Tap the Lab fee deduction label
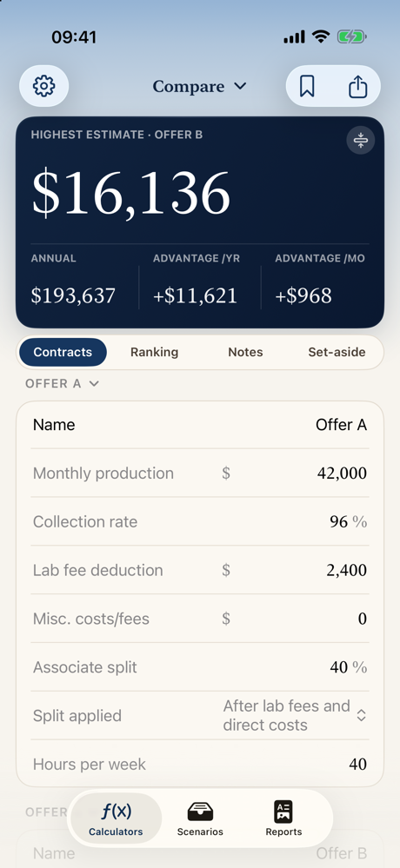This screenshot has width=400, height=868. 97,570
